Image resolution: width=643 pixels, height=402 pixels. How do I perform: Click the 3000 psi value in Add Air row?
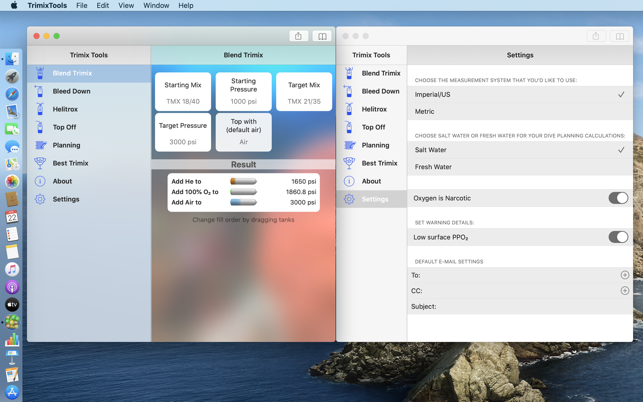[x=303, y=202]
